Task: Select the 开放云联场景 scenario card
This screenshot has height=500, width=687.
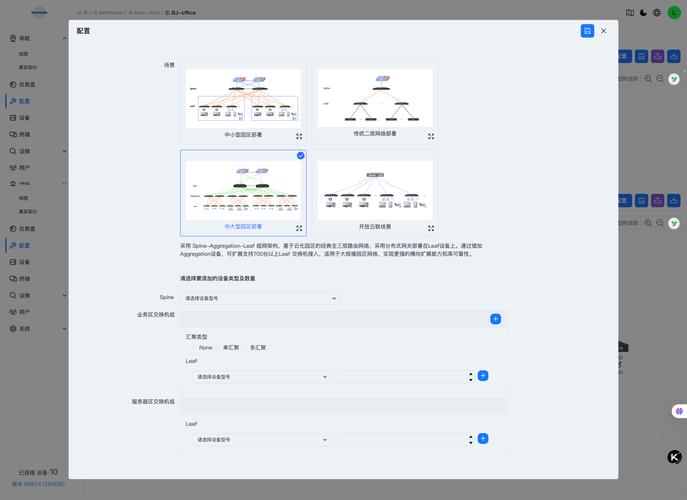Action: tap(374, 190)
